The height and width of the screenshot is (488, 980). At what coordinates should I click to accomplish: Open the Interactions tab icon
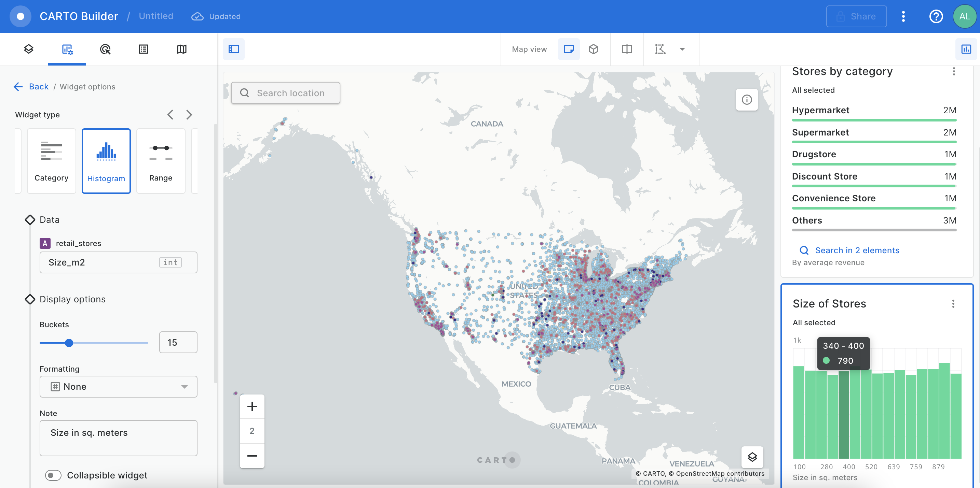[105, 49]
